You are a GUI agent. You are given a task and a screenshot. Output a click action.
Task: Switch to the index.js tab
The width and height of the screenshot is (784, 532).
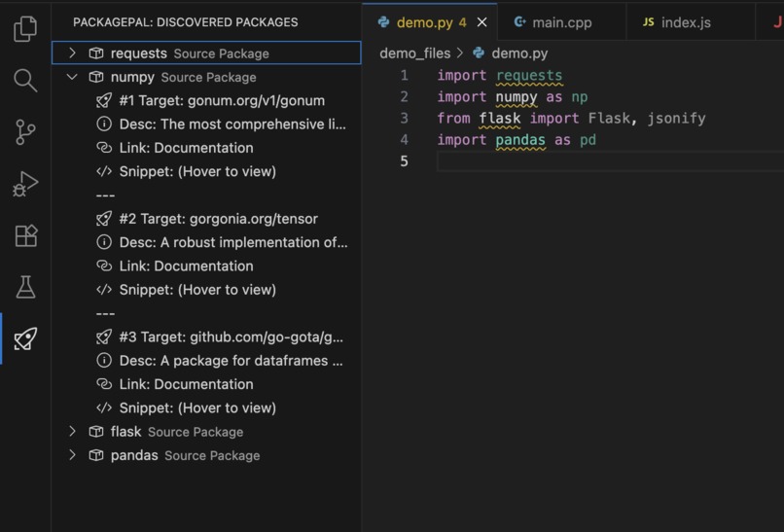click(x=690, y=22)
